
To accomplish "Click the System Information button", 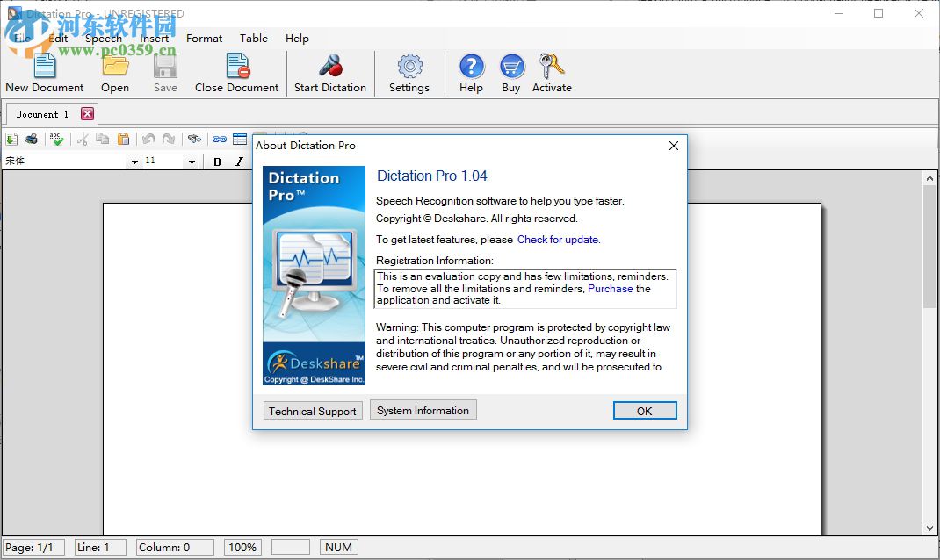I will click(423, 410).
